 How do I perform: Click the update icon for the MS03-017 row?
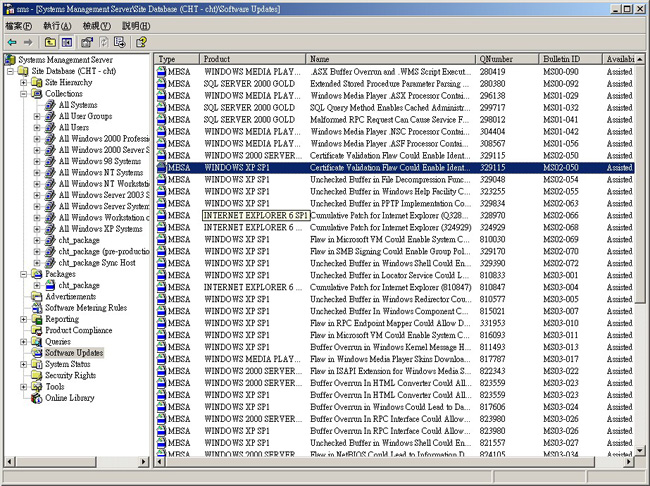(x=161, y=359)
